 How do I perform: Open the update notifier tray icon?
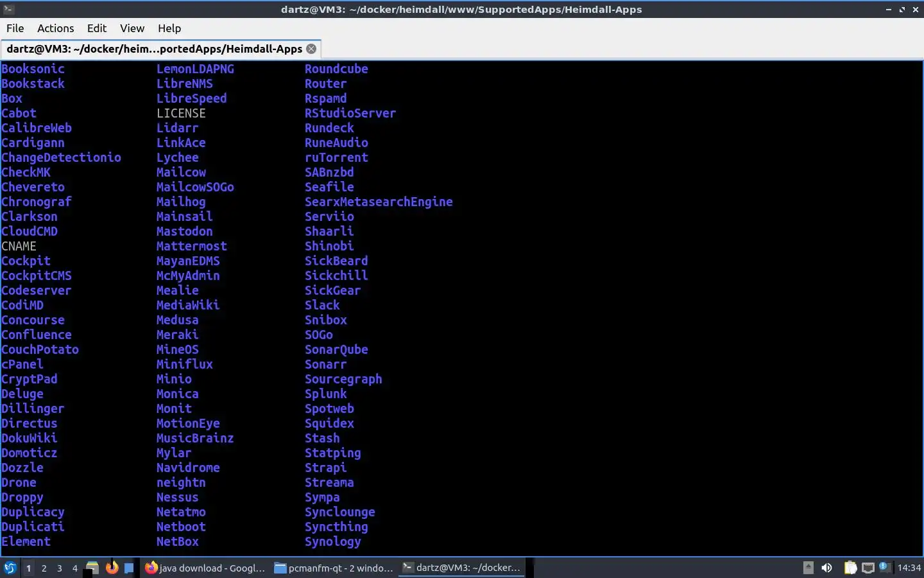pos(885,567)
